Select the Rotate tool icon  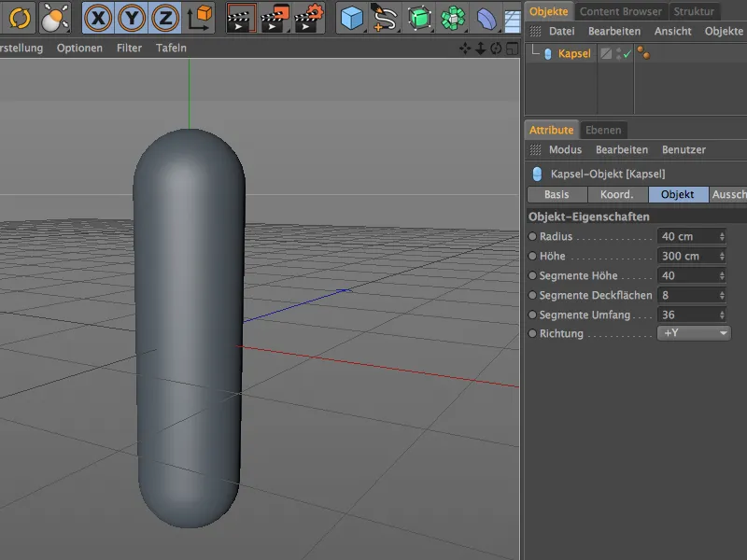pos(19,18)
